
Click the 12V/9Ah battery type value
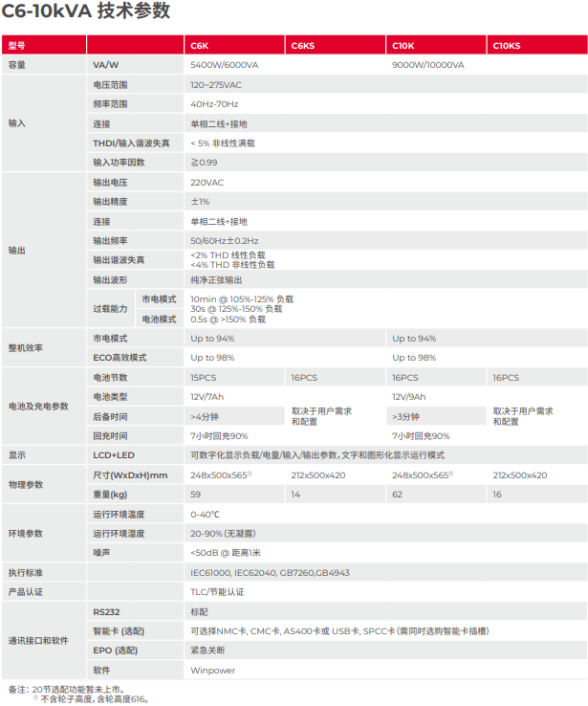tap(408, 397)
